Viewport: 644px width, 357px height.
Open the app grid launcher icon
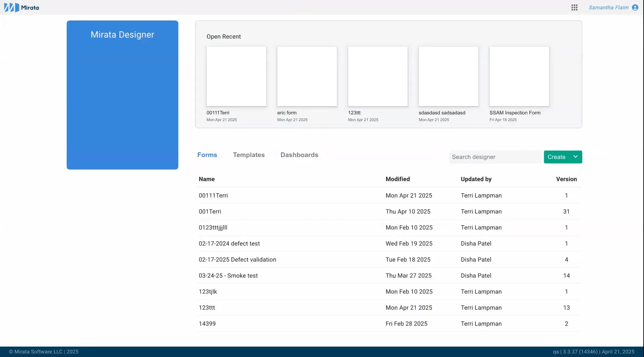(574, 7)
